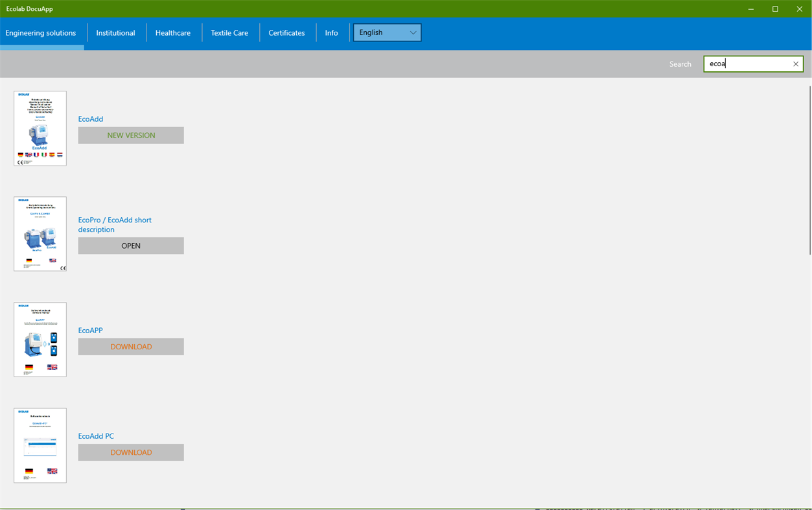Click the NEW VERSION button for EcoAdd
Image resolution: width=812 pixels, height=510 pixels.
pos(130,135)
